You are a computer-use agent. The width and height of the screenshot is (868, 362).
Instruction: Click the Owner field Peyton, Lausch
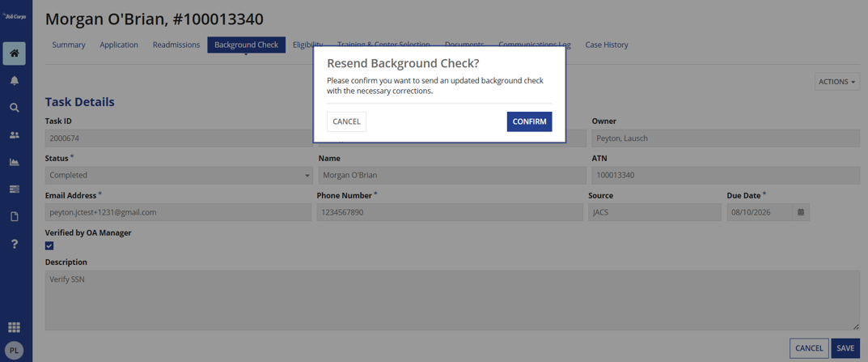tap(726, 138)
